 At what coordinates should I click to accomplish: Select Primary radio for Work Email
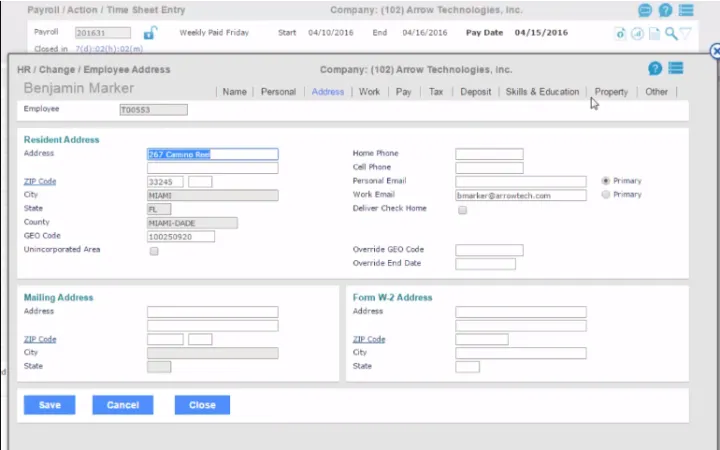click(606, 195)
